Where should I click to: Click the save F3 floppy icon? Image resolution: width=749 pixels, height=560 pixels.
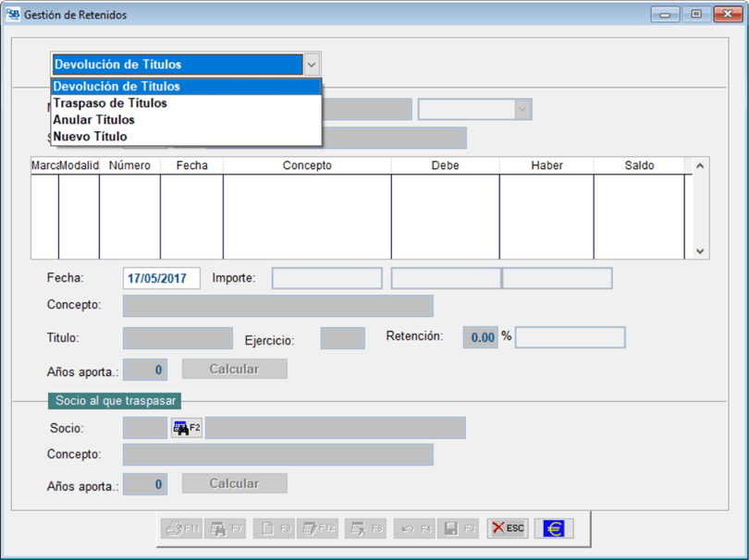pos(459,529)
